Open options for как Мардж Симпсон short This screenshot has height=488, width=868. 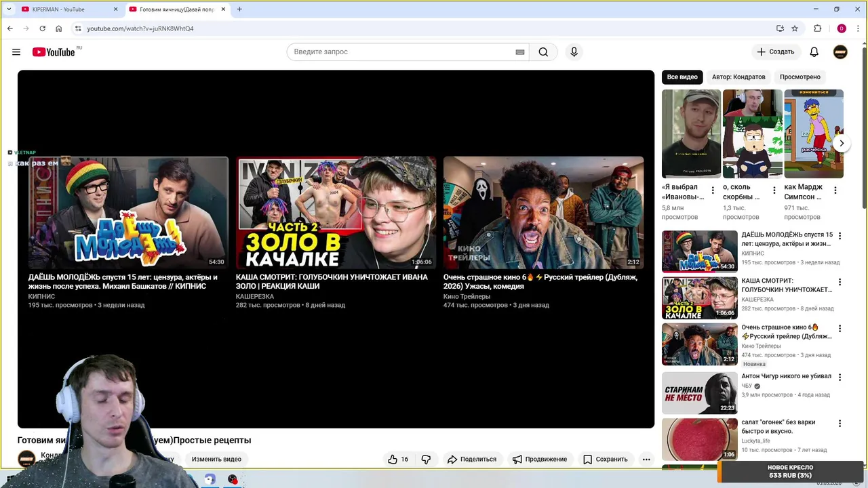[835, 190]
